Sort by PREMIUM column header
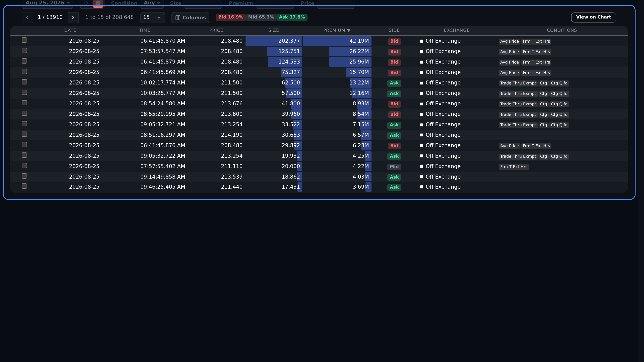 pos(336,30)
